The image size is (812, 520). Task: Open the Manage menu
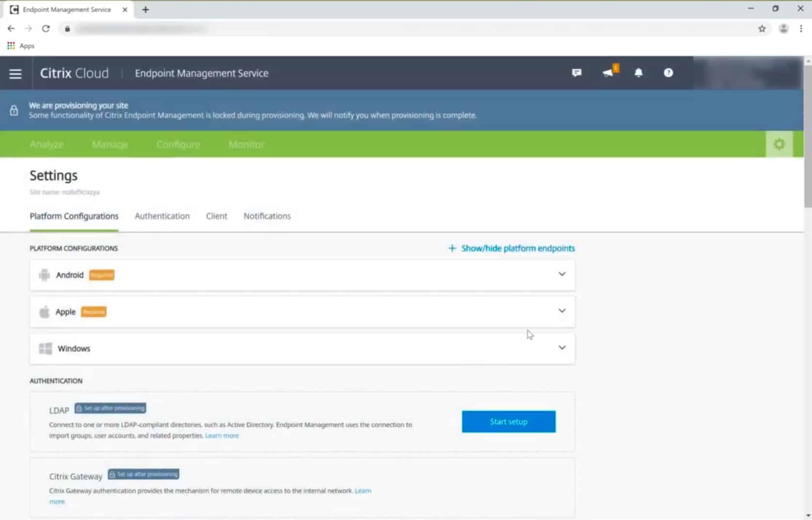110,144
